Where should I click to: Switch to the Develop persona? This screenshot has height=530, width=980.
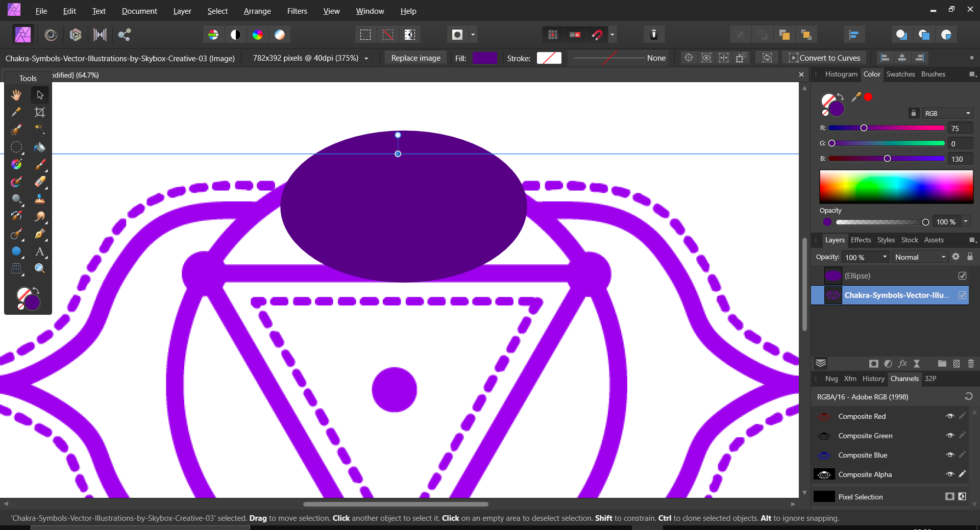click(76, 35)
